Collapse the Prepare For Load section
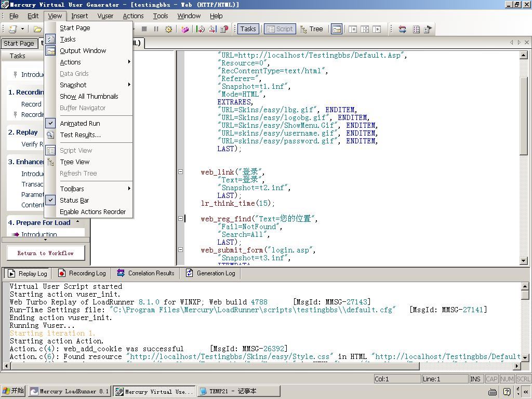The width and height of the screenshot is (532, 399). point(78,222)
